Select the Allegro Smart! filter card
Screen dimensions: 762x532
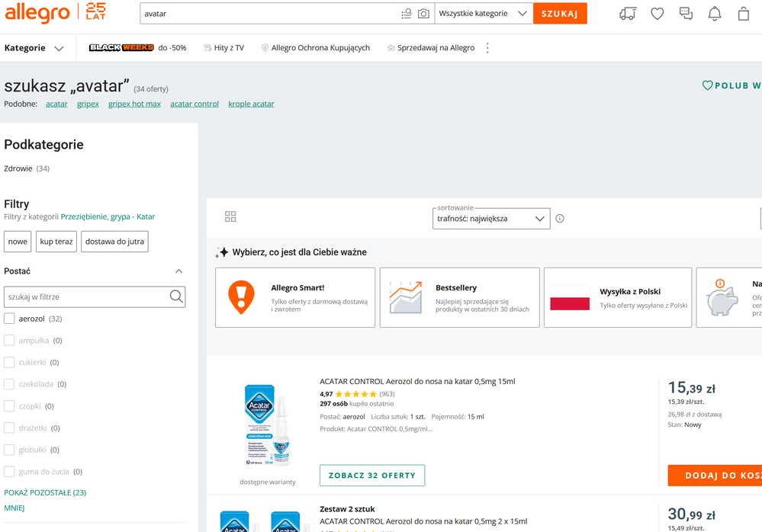pos(295,297)
